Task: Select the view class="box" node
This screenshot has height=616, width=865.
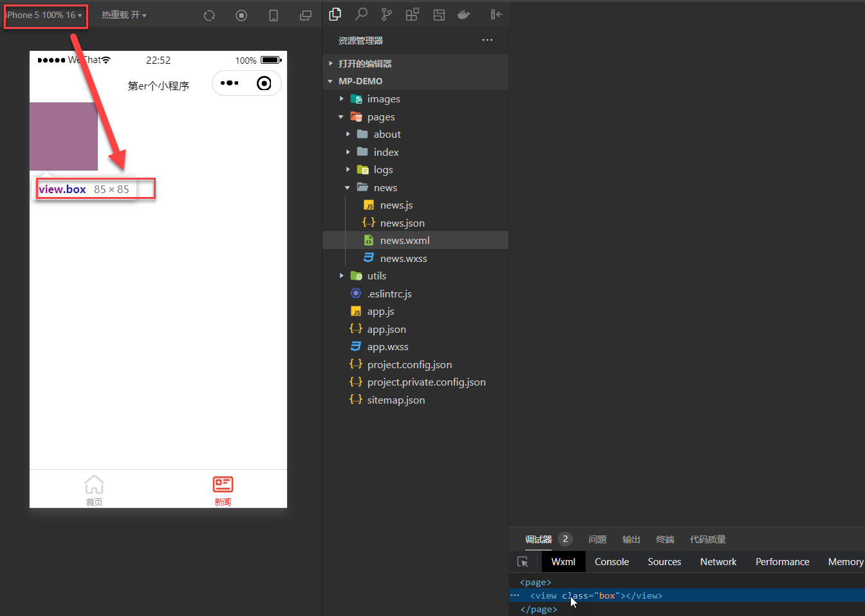Action: (x=596, y=596)
